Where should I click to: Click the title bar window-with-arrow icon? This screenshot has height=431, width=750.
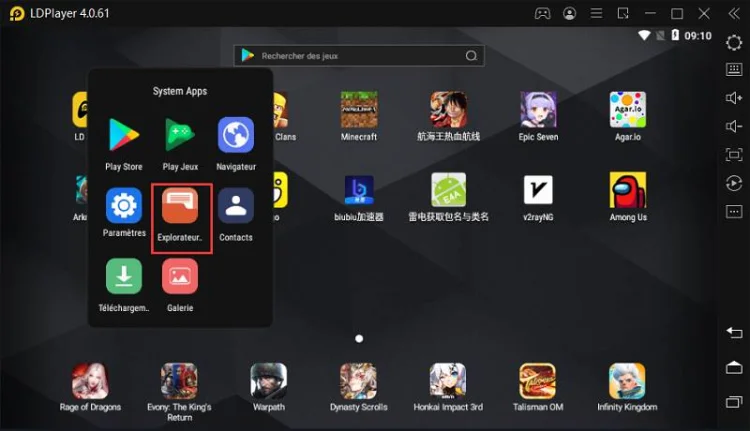tap(623, 13)
